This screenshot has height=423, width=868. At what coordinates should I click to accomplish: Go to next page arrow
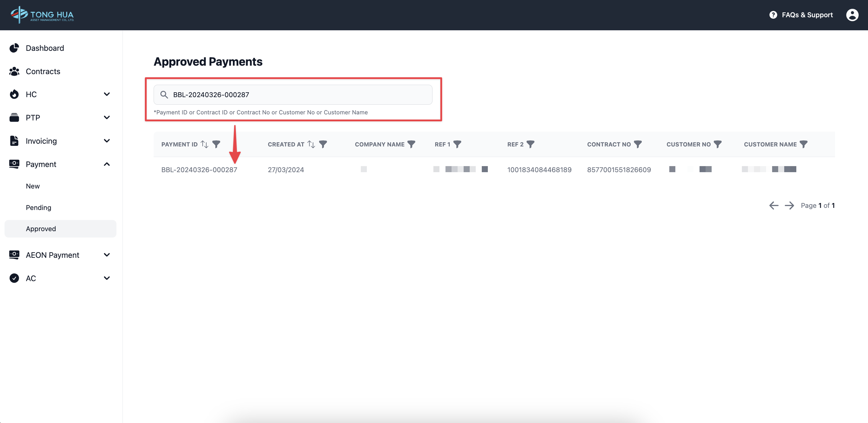[789, 206]
